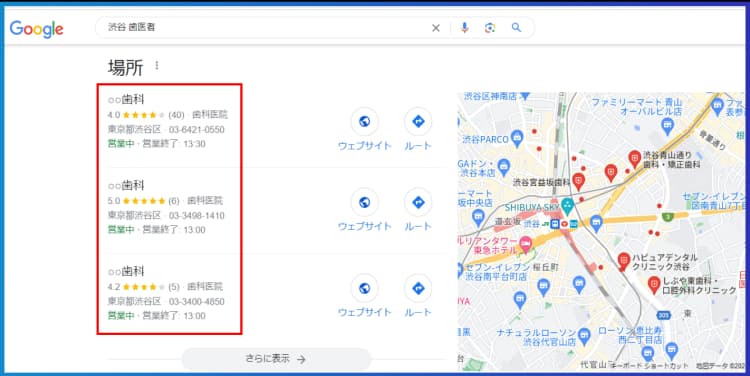Start voice search with the microphone icon
The width and height of the screenshot is (750, 376).
click(464, 28)
